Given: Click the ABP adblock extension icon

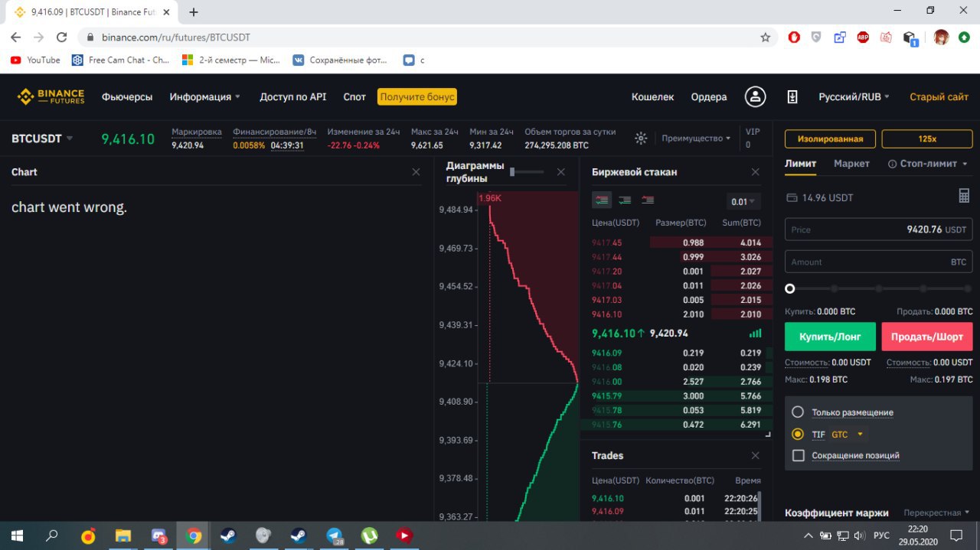Looking at the screenshot, I should coord(863,37).
